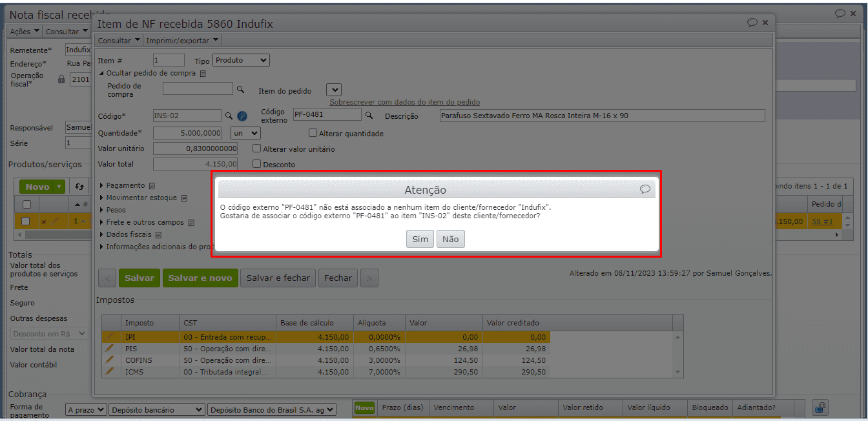The image size is (868, 421).
Task: Tick the checkbox of product row 1
Action: (x=26, y=221)
